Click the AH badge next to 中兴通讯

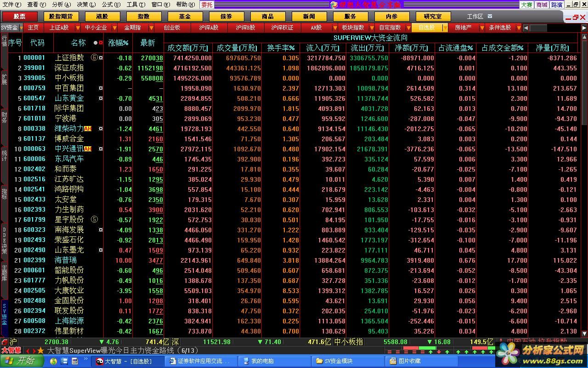(x=88, y=149)
